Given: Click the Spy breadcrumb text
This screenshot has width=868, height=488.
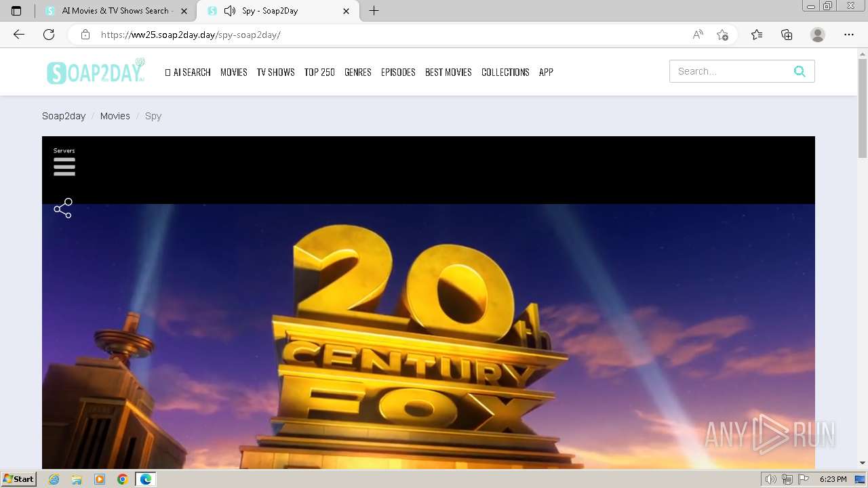Looking at the screenshot, I should pyautogui.click(x=153, y=116).
